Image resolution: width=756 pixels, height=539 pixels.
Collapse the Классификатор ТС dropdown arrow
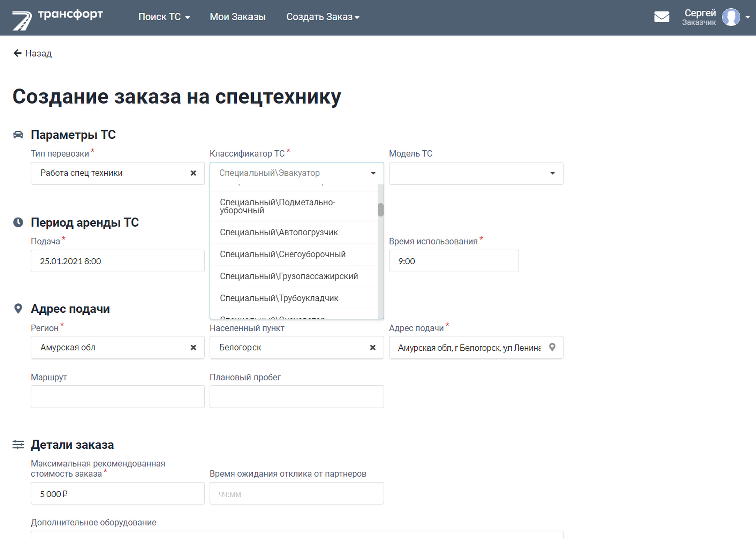[x=373, y=173]
